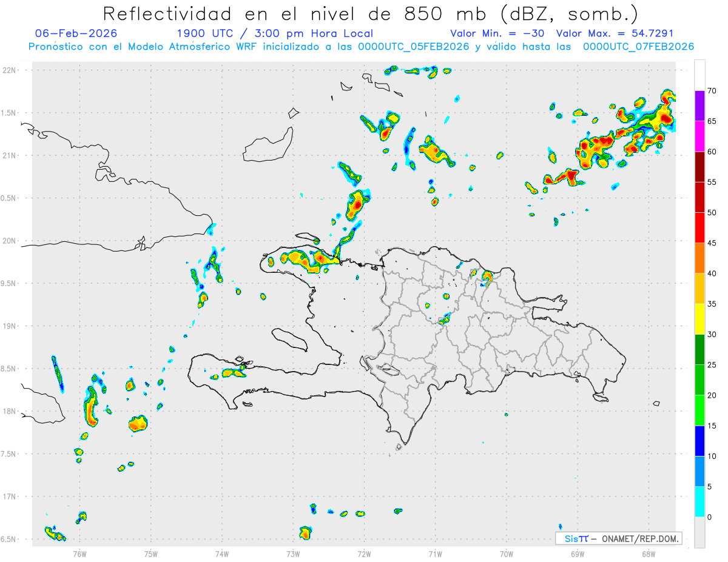Click the '72W' longitude label
The height and width of the screenshot is (562, 728).
tap(364, 554)
